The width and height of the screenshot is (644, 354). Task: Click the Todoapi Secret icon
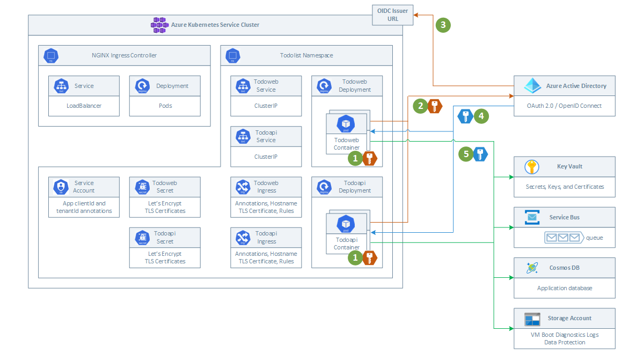pyautogui.click(x=142, y=238)
